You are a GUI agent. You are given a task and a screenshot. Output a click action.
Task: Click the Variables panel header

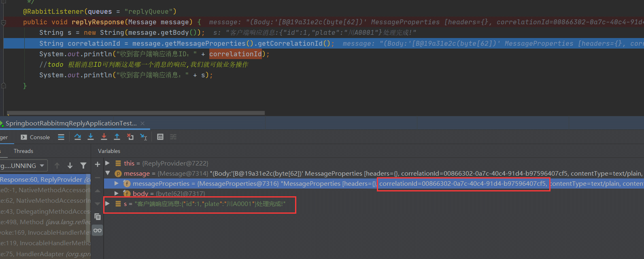coord(109,151)
